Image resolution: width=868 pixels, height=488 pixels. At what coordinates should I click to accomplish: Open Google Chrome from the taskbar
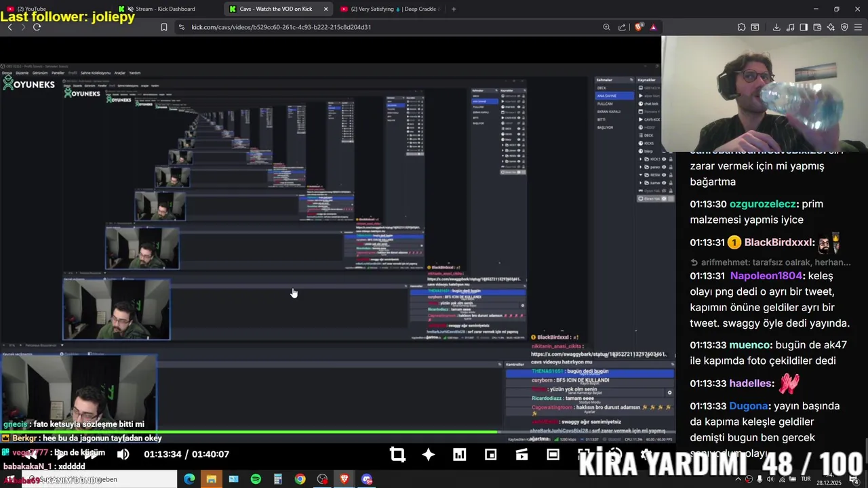(300, 479)
